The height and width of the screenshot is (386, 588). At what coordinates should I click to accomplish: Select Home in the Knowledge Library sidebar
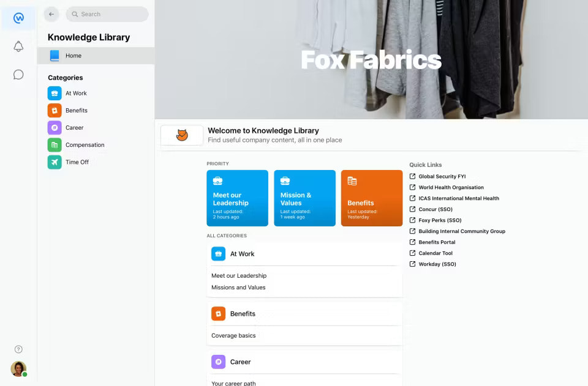coord(73,55)
